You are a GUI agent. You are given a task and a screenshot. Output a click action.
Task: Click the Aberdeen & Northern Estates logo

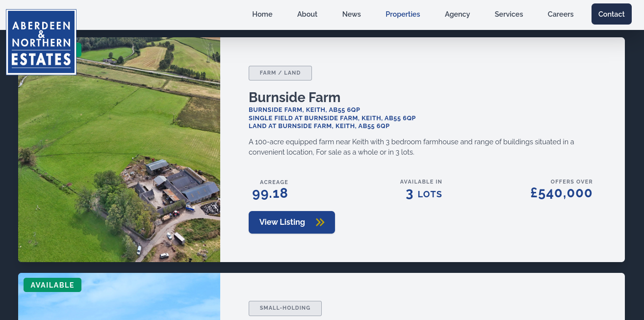(41, 42)
